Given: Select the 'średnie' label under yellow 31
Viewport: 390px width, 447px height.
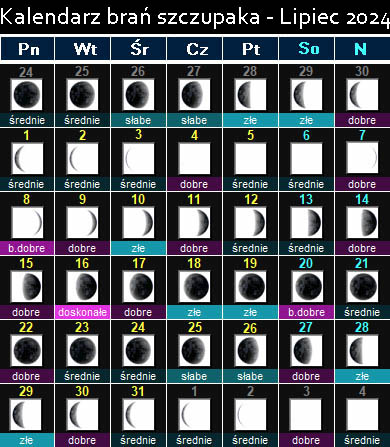Looking at the screenshot, I should pyautogui.click(x=138, y=440).
